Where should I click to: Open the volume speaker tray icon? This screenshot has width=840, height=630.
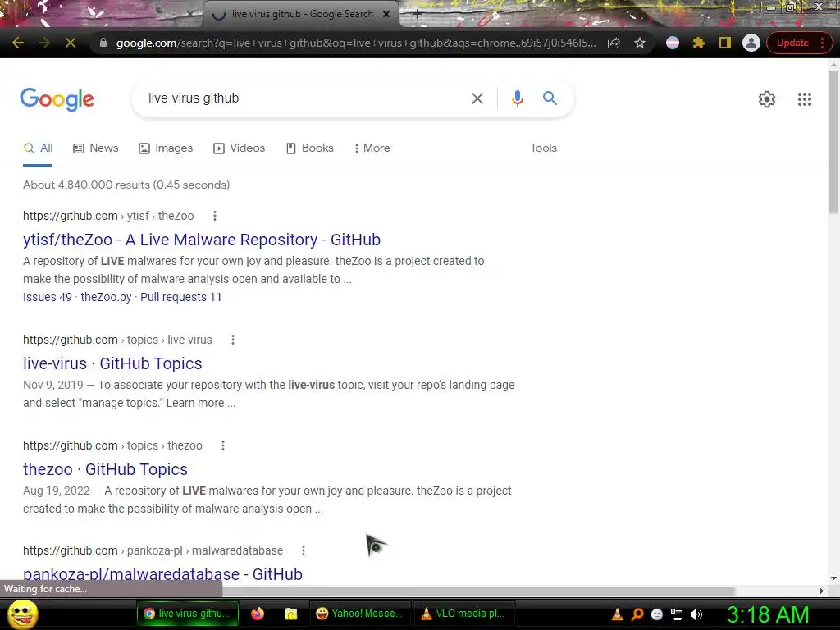pos(696,614)
